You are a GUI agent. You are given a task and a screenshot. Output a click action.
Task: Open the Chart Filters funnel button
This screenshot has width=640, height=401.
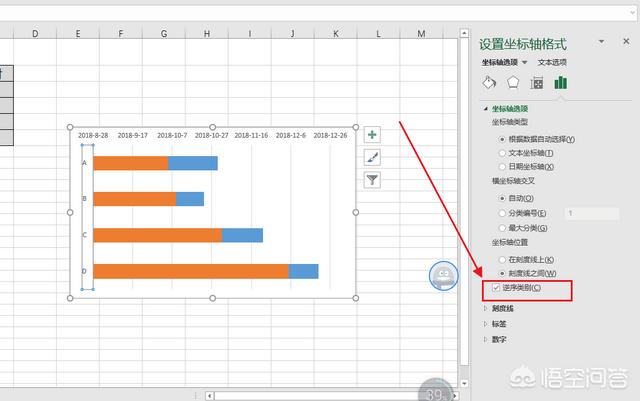(x=372, y=180)
